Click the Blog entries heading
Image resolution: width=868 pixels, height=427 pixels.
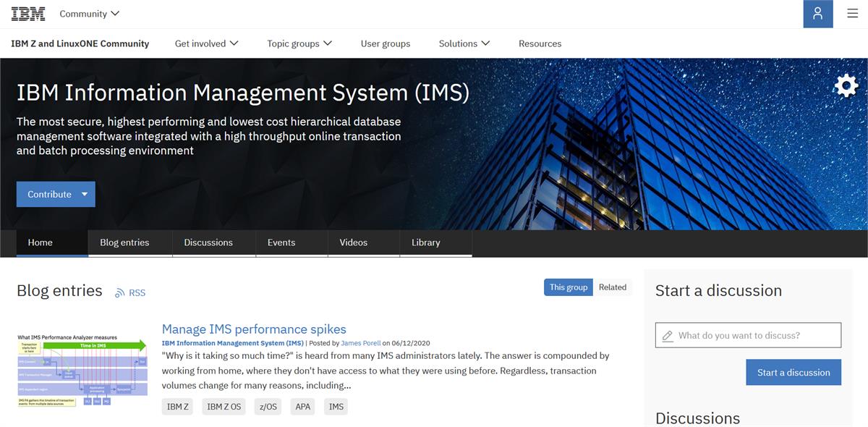[x=59, y=291]
